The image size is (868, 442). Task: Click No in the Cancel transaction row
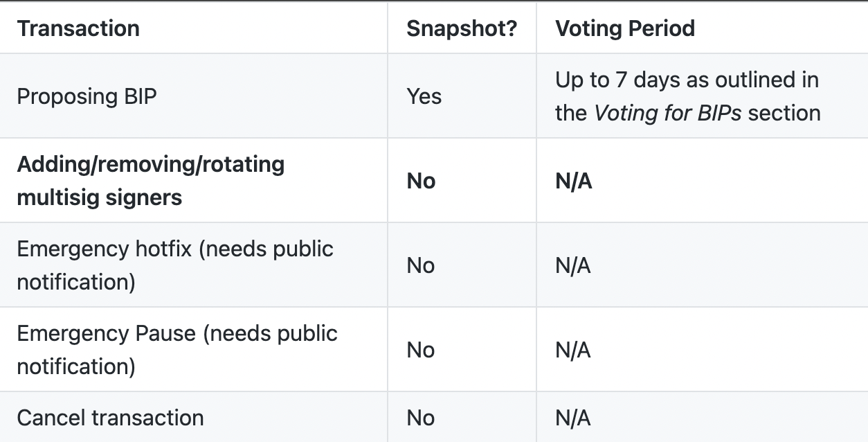421,418
